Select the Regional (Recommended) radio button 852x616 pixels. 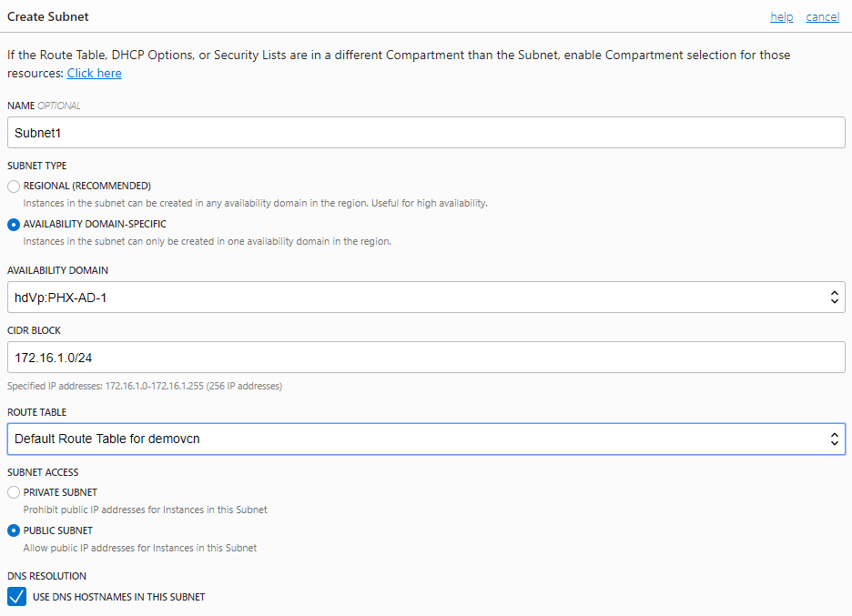point(14,186)
